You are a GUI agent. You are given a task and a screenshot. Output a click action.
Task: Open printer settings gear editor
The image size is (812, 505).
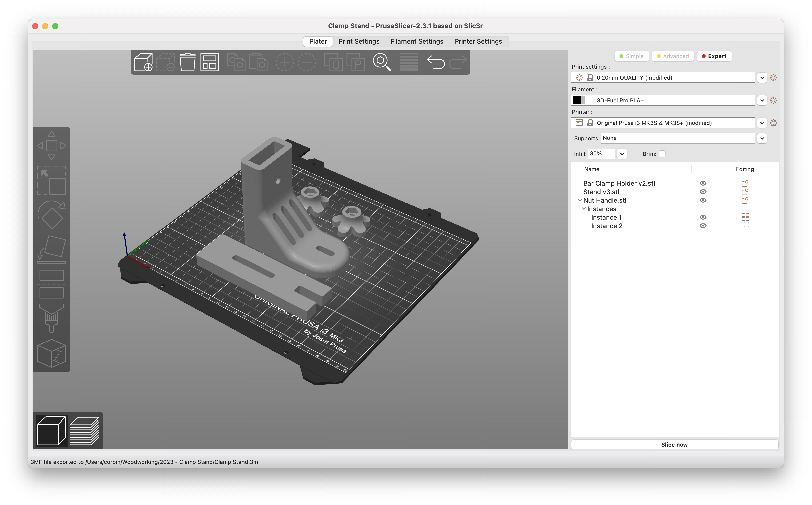[773, 123]
